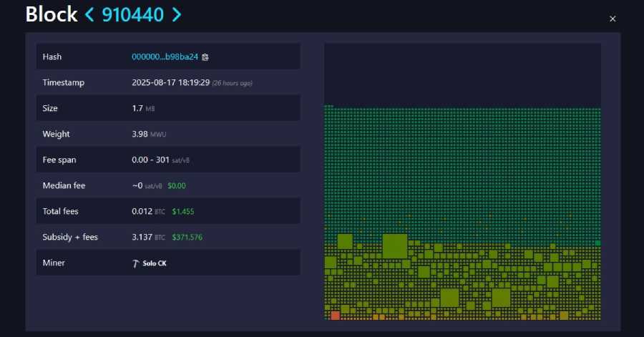Copy the block hash with clipboard icon
Viewport: 644px width, 337px height.
pos(205,57)
